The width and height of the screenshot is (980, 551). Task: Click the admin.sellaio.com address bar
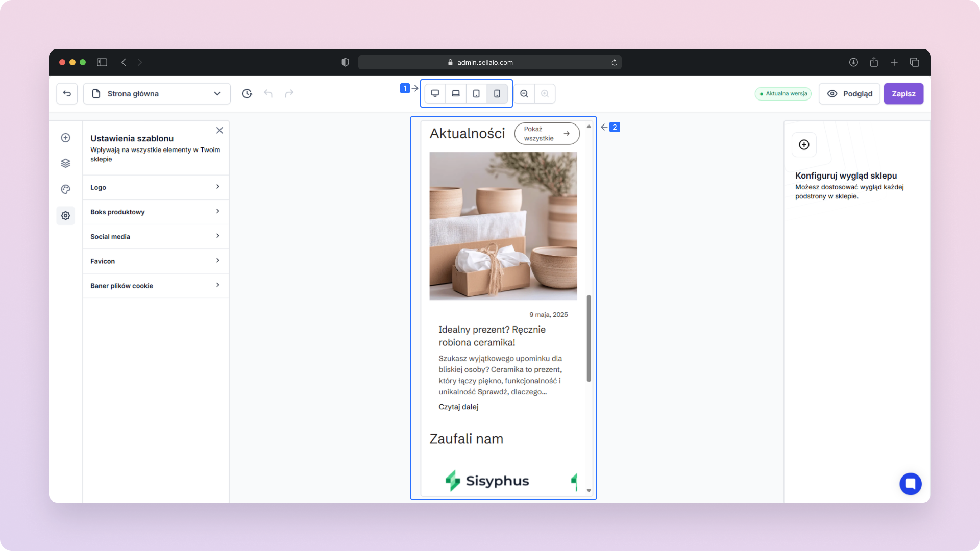click(x=489, y=62)
